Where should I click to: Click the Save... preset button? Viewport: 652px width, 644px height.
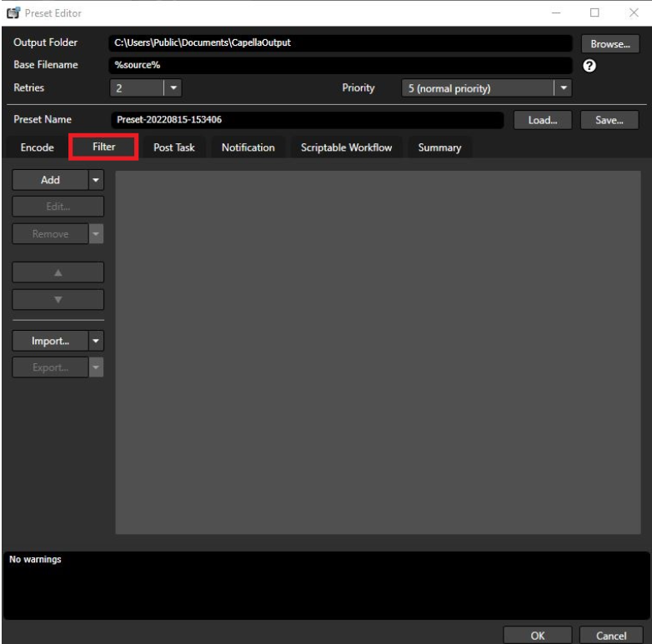(x=609, y=120)
